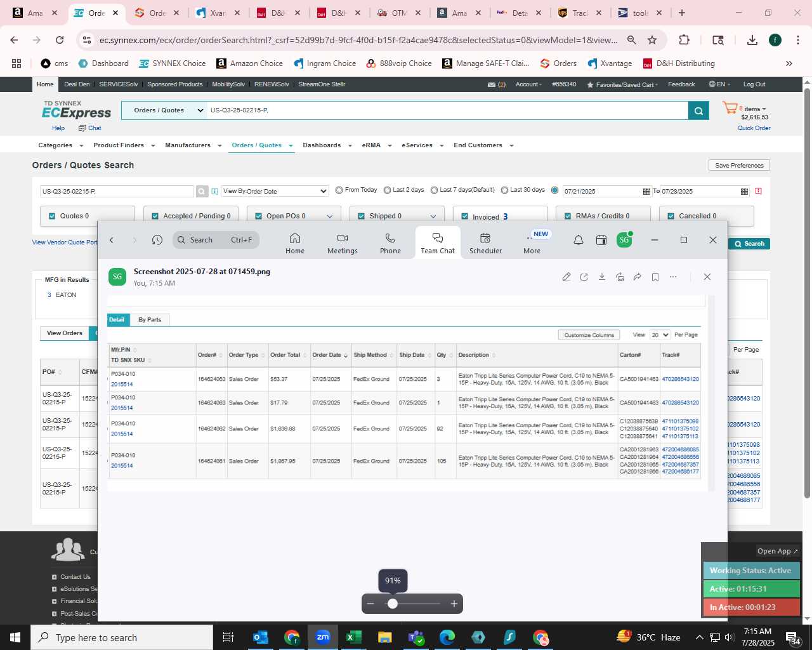
Task: Select Last 30 days radio button
Action: tap(505, 190)
